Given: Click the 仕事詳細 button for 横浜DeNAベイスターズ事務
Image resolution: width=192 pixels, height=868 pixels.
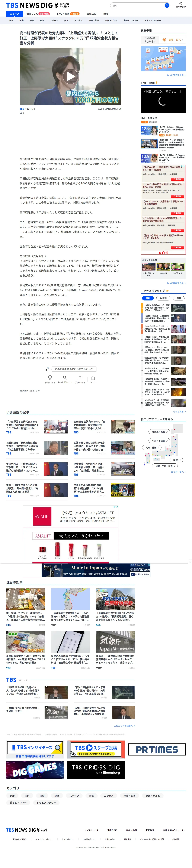Looking at the screenshot, I should (177, 247).
